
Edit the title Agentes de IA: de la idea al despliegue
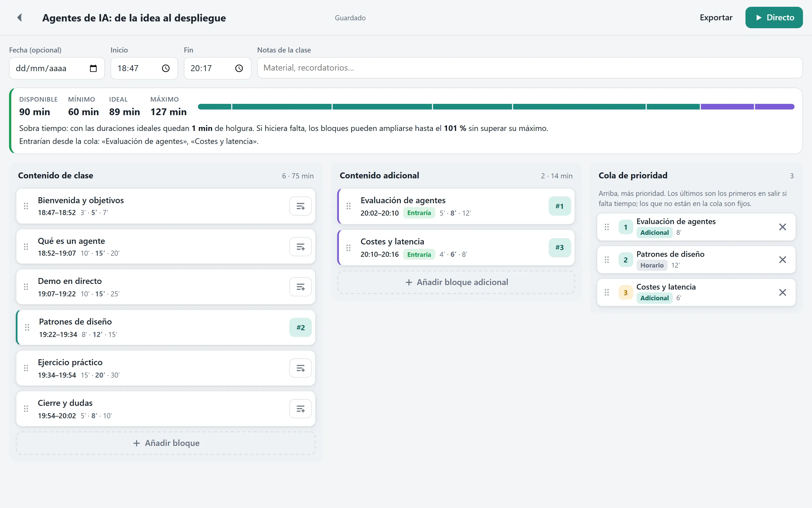[134, 18]
